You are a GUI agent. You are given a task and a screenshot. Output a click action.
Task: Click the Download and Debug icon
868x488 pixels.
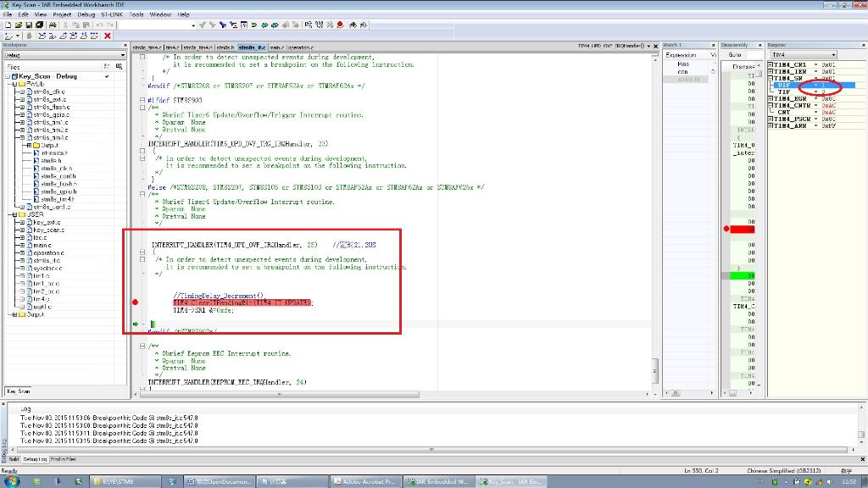click(353, 25)
